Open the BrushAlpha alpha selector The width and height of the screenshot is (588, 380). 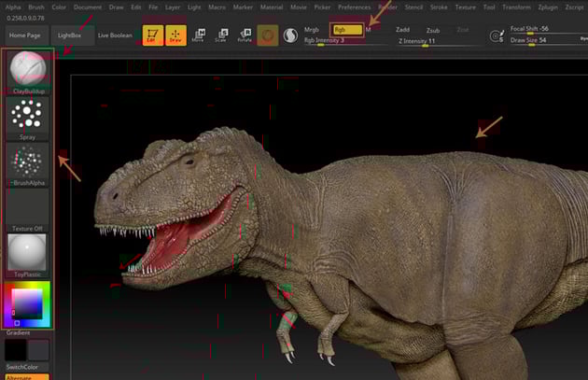28,162
